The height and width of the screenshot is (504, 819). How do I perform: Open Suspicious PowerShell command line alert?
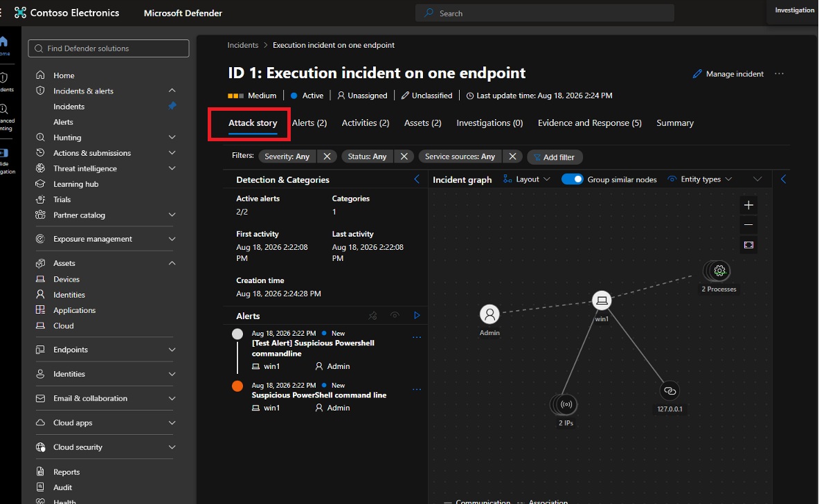pos(319,395)
